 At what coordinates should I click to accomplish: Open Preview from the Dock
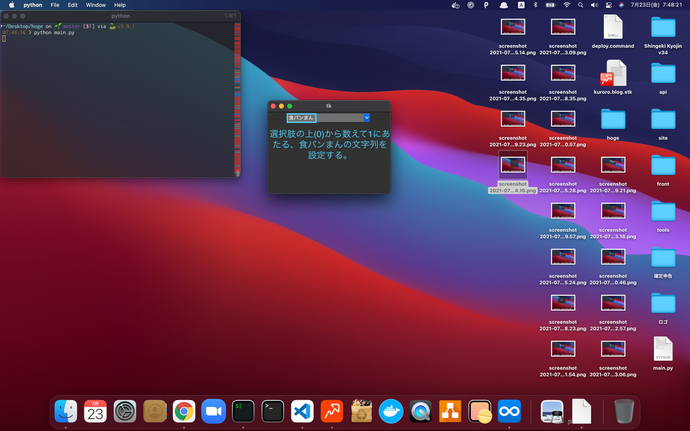552,411
